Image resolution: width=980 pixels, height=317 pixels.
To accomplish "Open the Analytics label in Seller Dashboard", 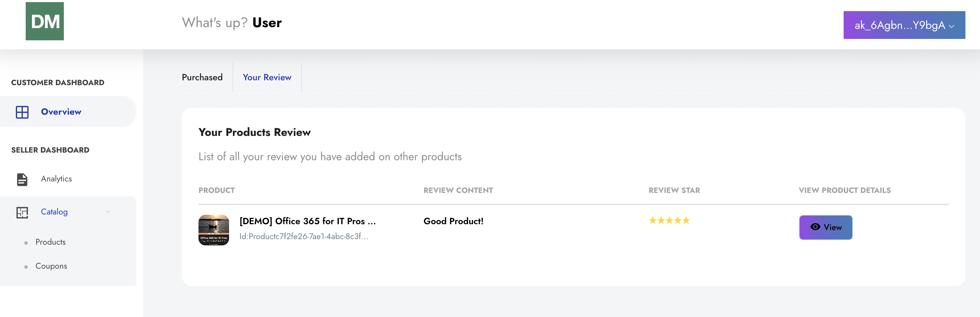I will [x=56, y=179].
